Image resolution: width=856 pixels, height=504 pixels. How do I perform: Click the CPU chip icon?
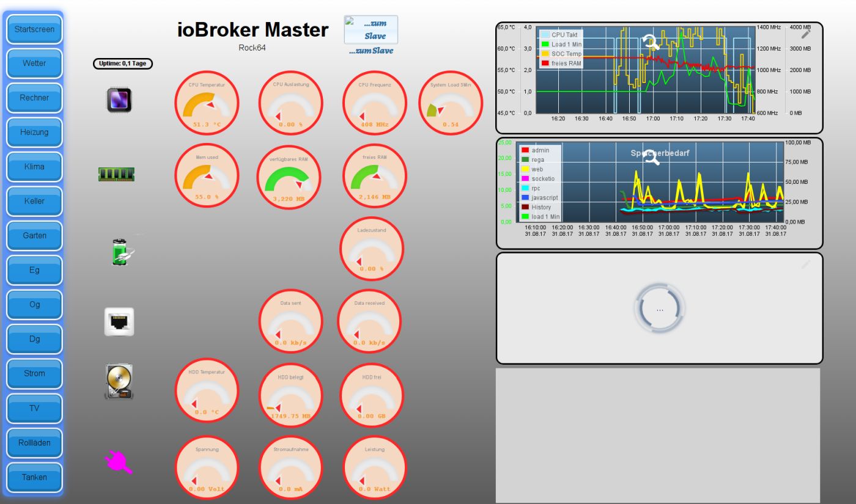[119, 100]
